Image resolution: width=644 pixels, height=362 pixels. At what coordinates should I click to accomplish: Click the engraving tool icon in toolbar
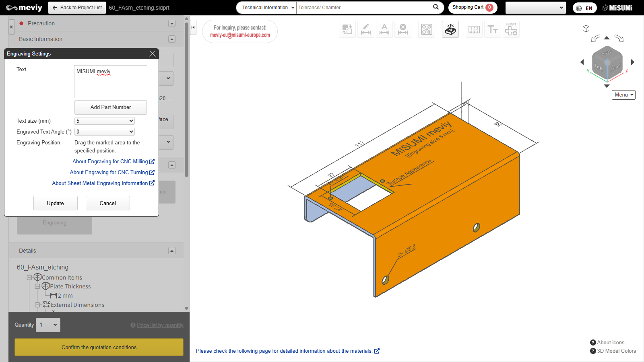(450, 29)
